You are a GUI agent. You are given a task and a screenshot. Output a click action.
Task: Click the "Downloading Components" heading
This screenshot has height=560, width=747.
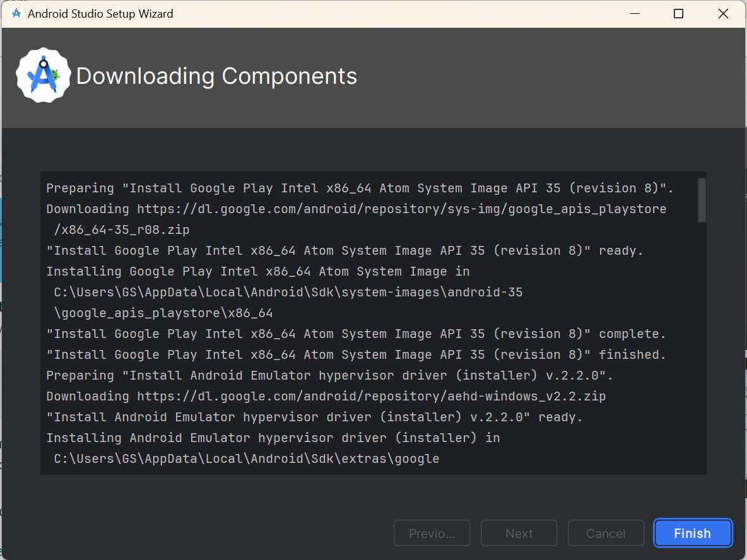point(216,76)
